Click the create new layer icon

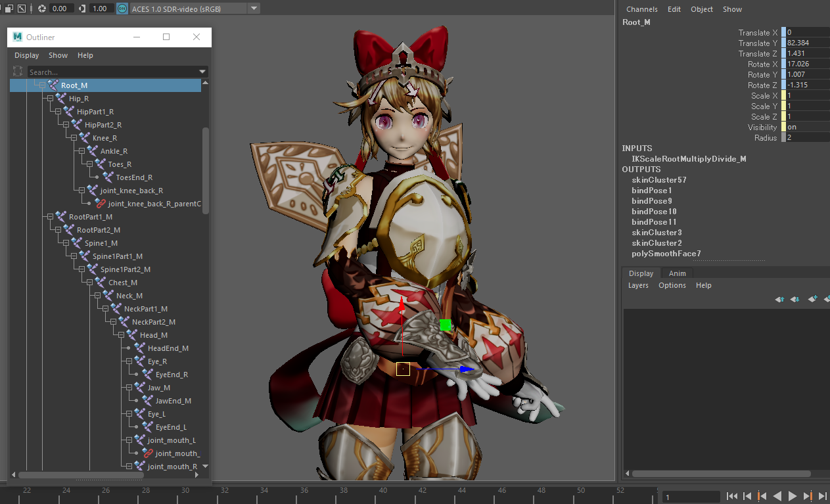tap(813, 299)
